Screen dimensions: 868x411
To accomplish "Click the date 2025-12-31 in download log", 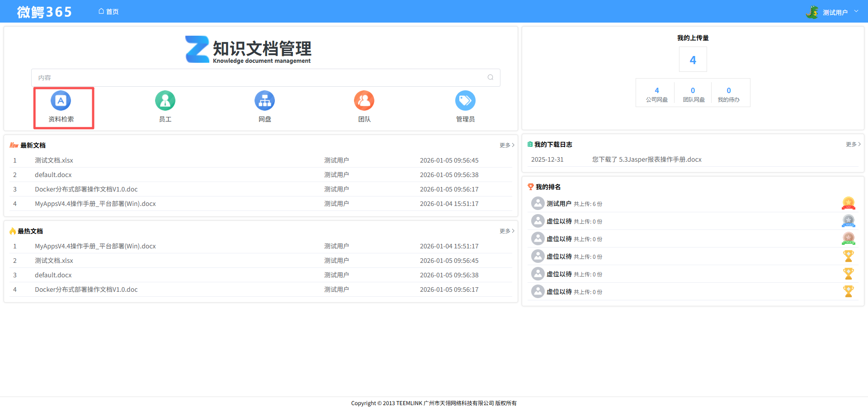I will tap(547, 159).
